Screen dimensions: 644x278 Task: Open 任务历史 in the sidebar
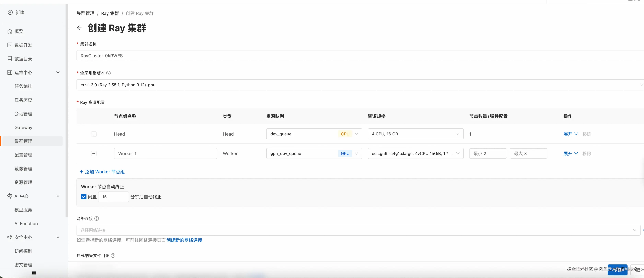click(23, 100)
